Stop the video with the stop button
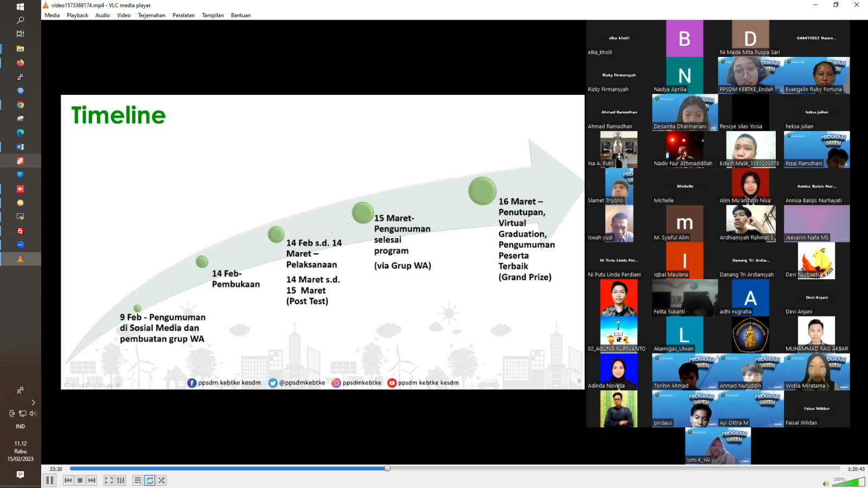Viewport: 868px width, 488px height. pos(80,480)
